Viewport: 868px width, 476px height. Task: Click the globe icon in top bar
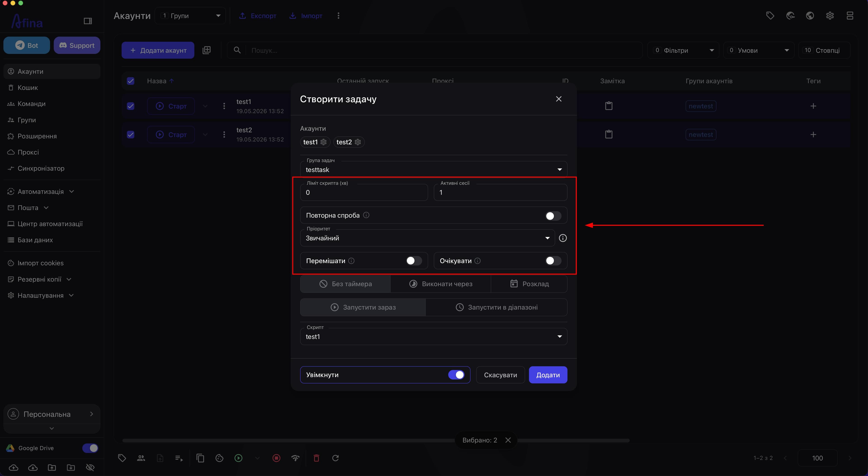point(810,16)
